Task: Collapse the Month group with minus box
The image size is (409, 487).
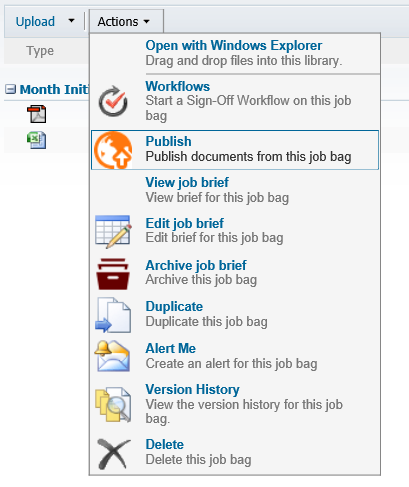Action: (x=10, y=89)
